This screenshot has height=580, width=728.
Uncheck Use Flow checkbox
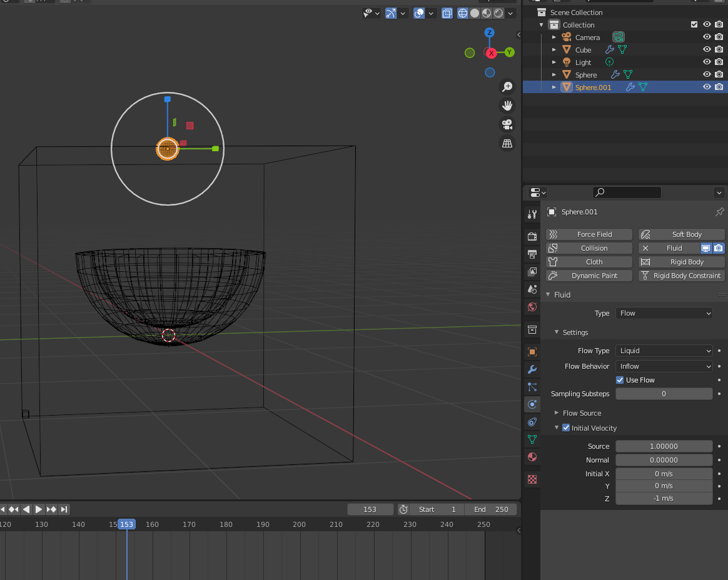click(619, 380)
